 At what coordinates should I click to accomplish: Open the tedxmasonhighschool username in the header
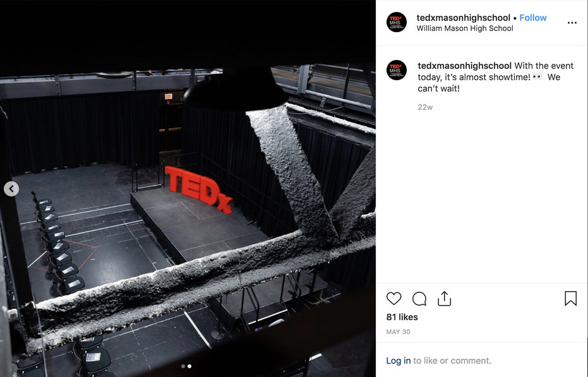(463, 18)
